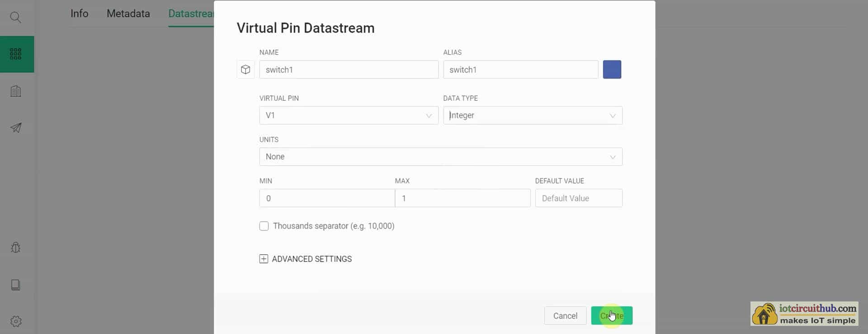Open the Data Type Integer dropdown
This screenshot has height=334, width=868.
point(532,115)
